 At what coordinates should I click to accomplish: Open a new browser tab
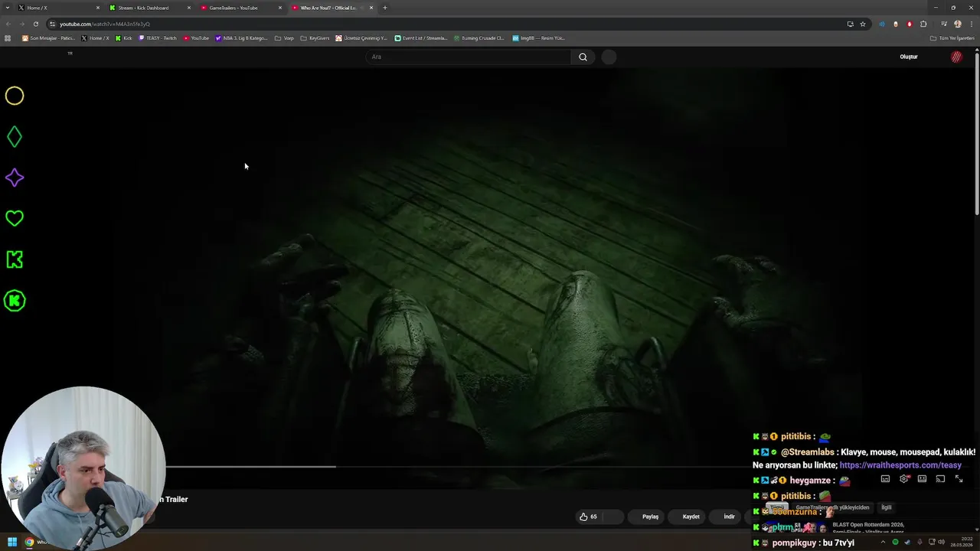pyautogui.click(x=384, y=8)
